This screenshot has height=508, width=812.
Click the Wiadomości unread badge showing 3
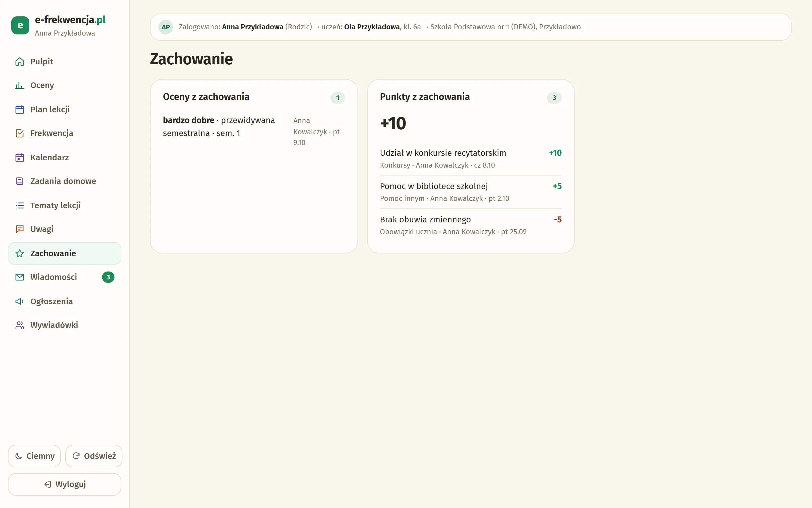coord(108,277)
